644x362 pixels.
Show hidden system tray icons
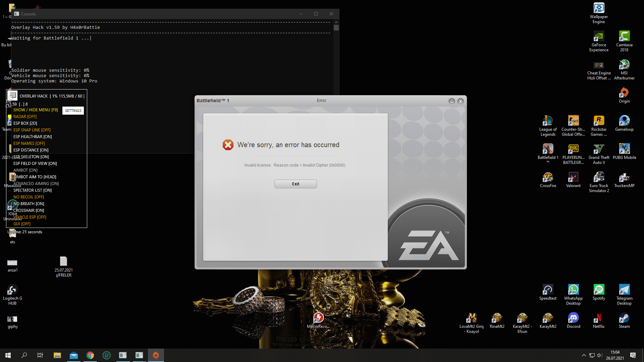(x=584, y=355)
